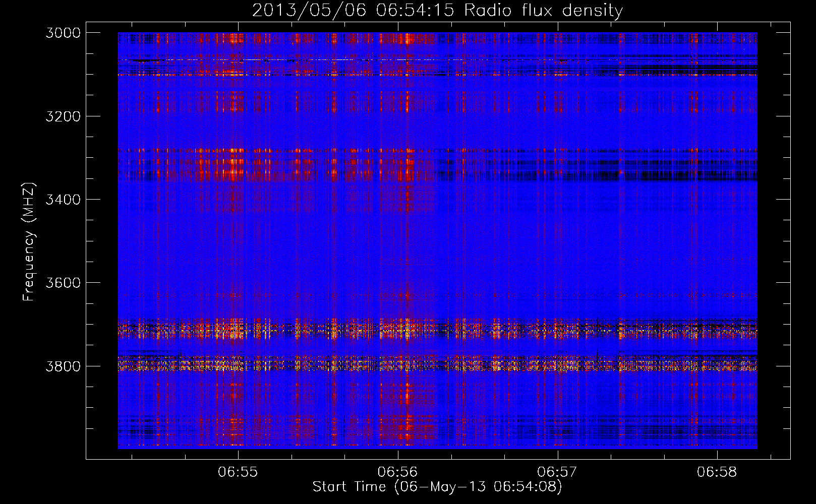Click the 'Start Time (06-May-13 06:54:08)' label
The image size is (816, 504).
point(437,487)
